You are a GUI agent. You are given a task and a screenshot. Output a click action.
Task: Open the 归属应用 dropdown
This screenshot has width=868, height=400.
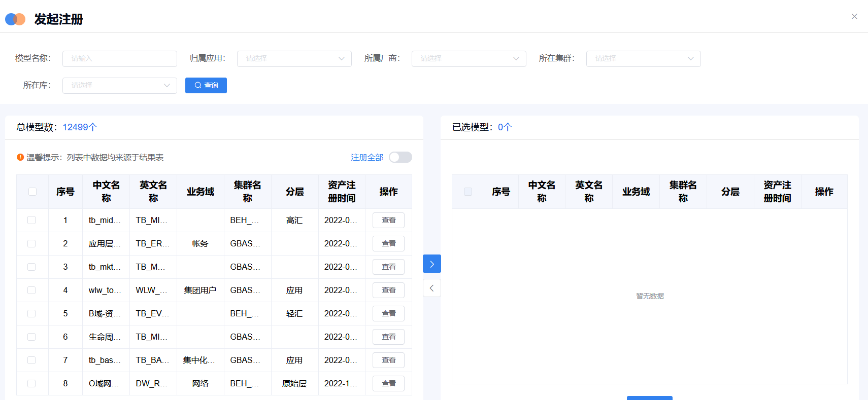294,59
